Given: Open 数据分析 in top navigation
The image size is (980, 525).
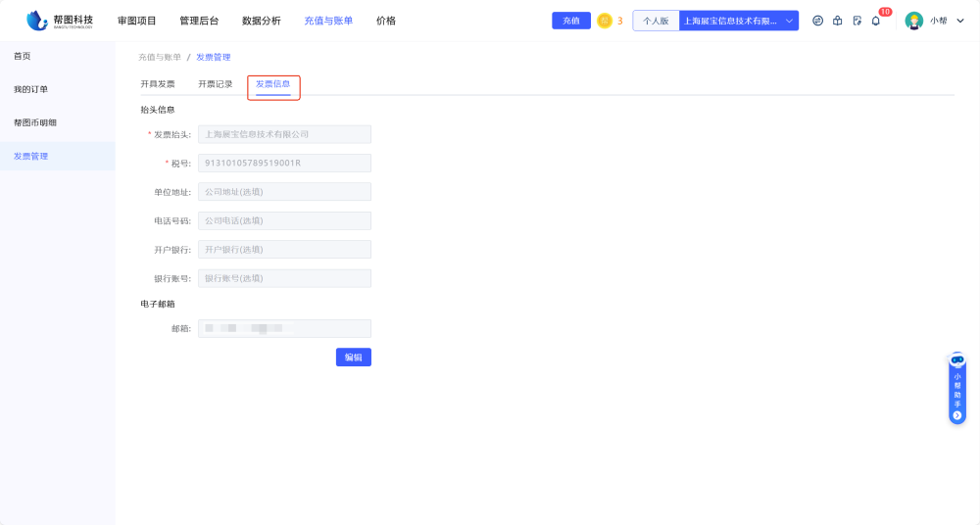Looking at the screenshot, I should [x=261, y=21].
